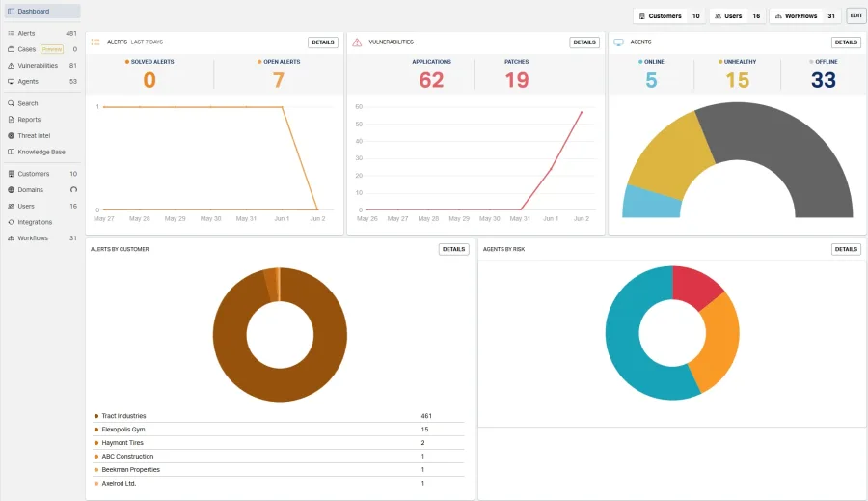The height and width of the screenshot is (501, 868).
Task: Click the Agents monitor icon in sidebar
Action: (11, 81)
